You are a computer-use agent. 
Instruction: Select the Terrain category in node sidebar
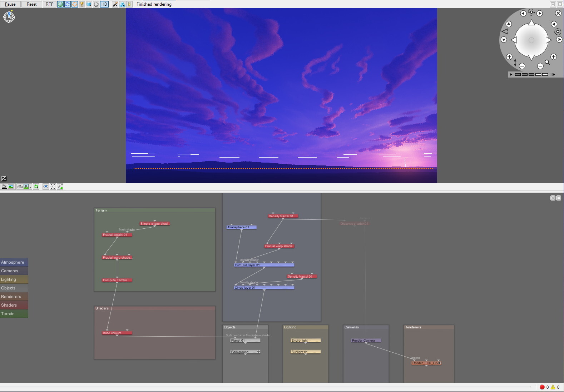click(x=14, y=314)
